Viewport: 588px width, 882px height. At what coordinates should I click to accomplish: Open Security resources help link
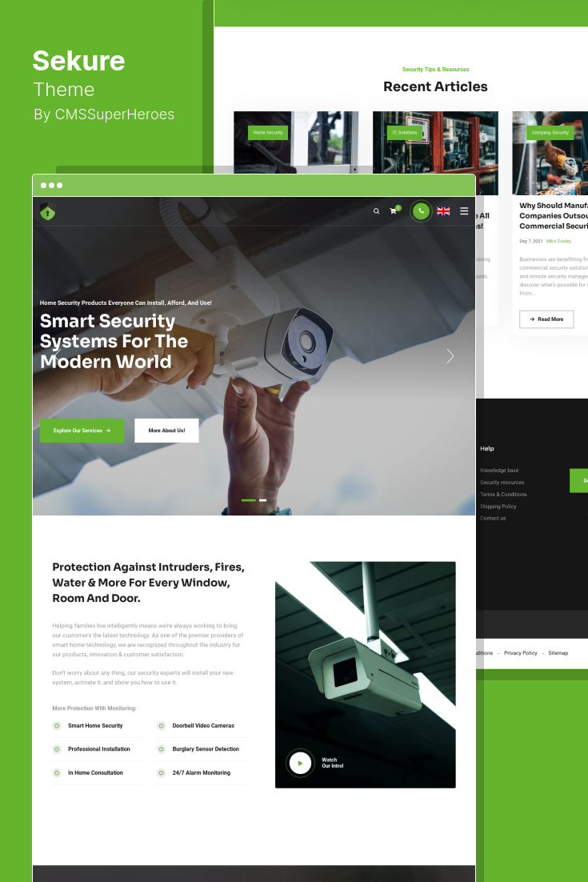tap(502, 483)
